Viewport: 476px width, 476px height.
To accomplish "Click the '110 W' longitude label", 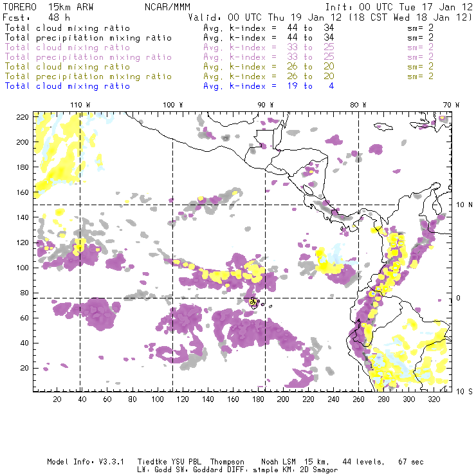I will coord(80,105).
